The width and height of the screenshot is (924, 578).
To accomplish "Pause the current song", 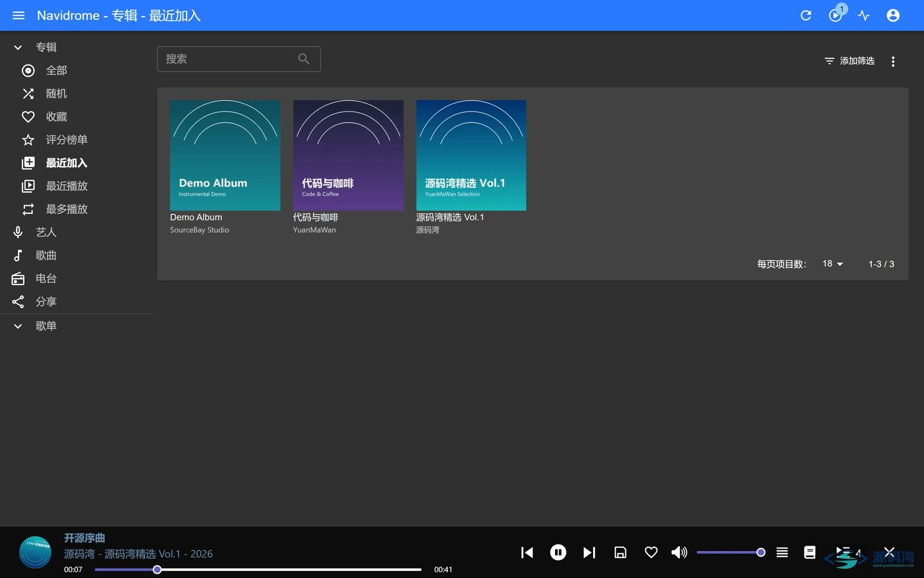I will coord(558,553).
